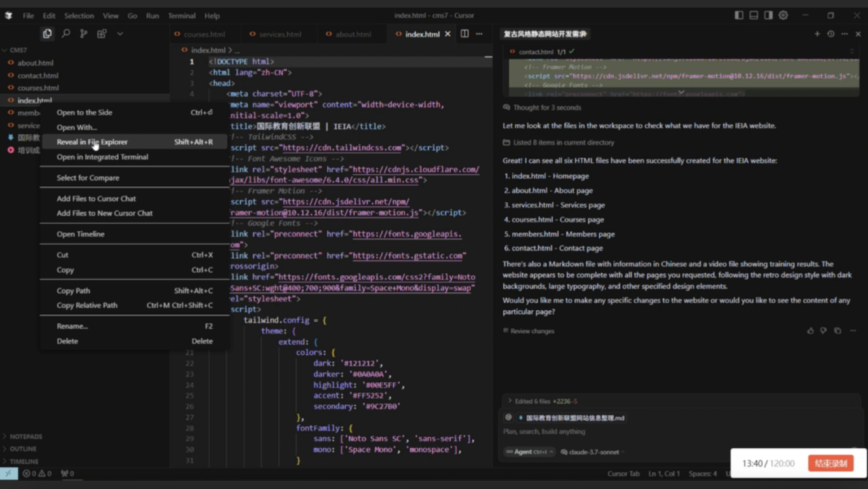Expand the Edited 6 files section
868x489 pixels.
click(x=510, y=401)
